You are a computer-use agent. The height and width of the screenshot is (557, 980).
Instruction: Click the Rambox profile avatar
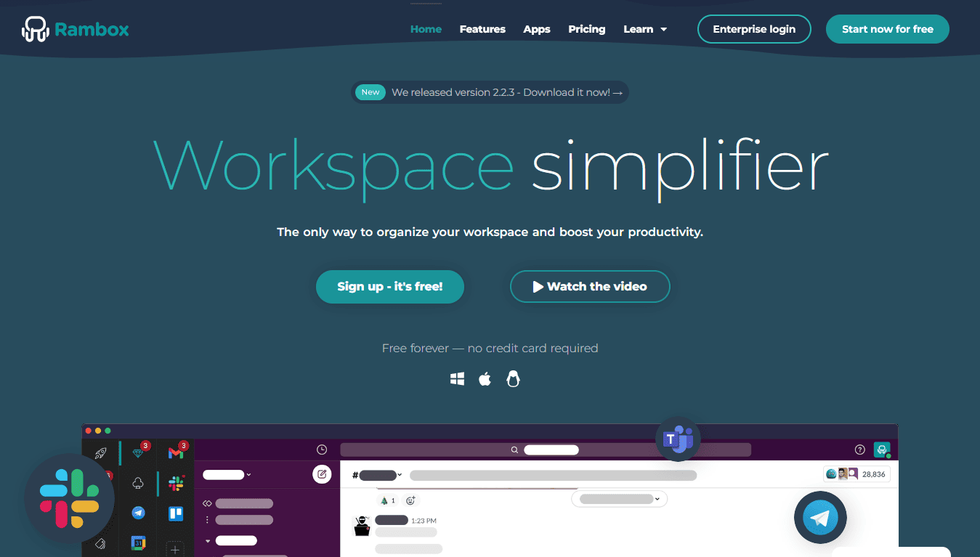tap(882, 450)
